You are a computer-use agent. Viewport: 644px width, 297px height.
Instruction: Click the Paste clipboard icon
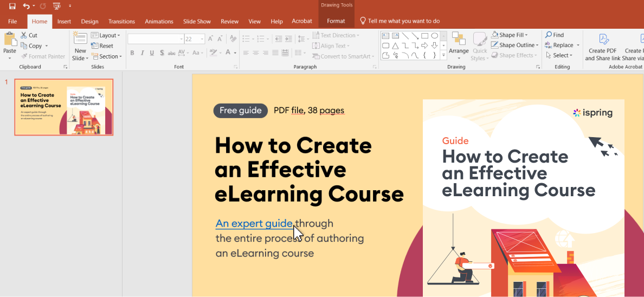(x=10, y=39)
